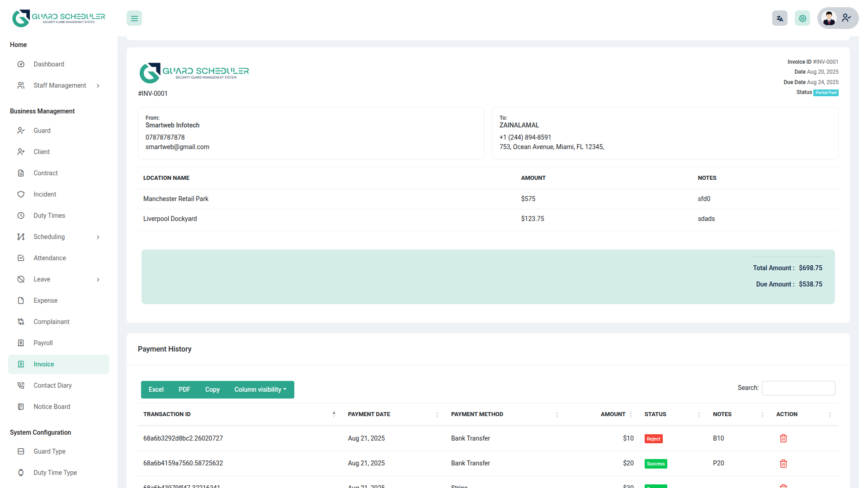Click the hamburger menu toggle icon
Viewport: 868px width, 488px height.
[134, 19]
